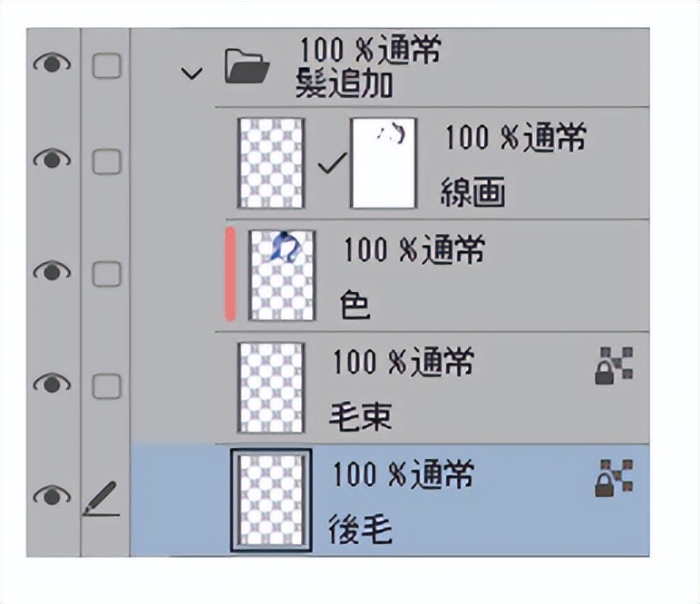Select the 色 layer thumbnail
The image size is (700, 604).
point(282,275)
